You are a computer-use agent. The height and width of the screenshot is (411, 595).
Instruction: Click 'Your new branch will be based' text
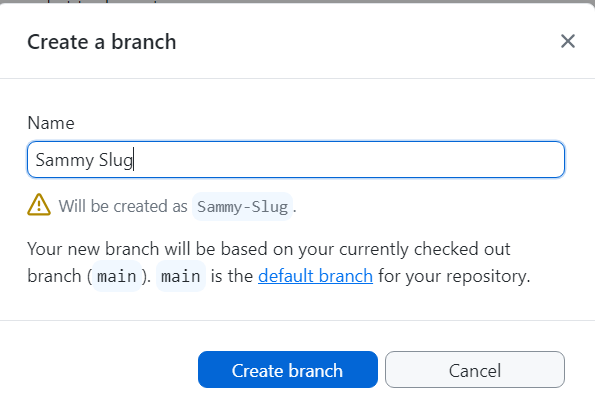[147, 249]
